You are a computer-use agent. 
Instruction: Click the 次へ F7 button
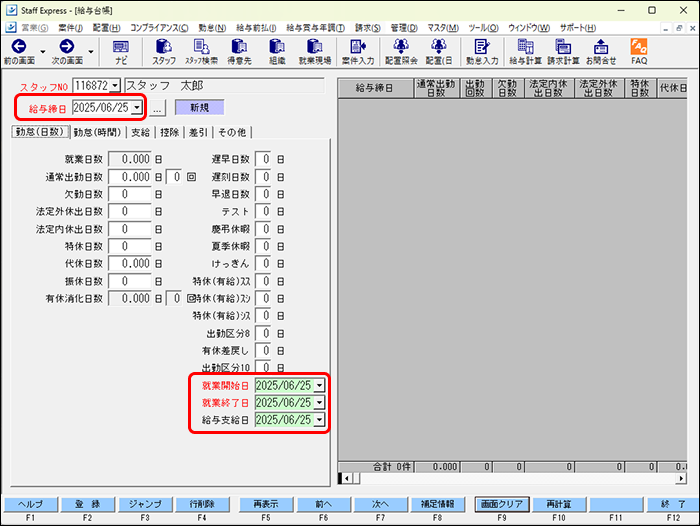(x=380, y=504)
